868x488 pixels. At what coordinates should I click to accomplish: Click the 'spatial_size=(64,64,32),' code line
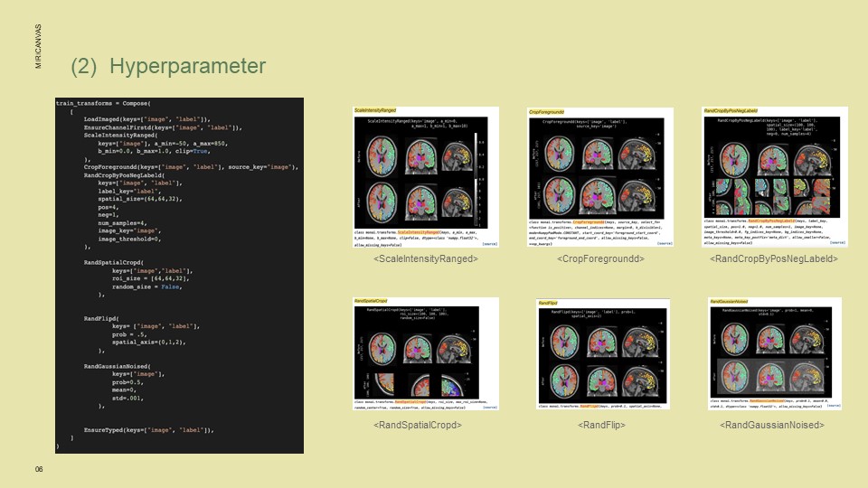point(140,199)
